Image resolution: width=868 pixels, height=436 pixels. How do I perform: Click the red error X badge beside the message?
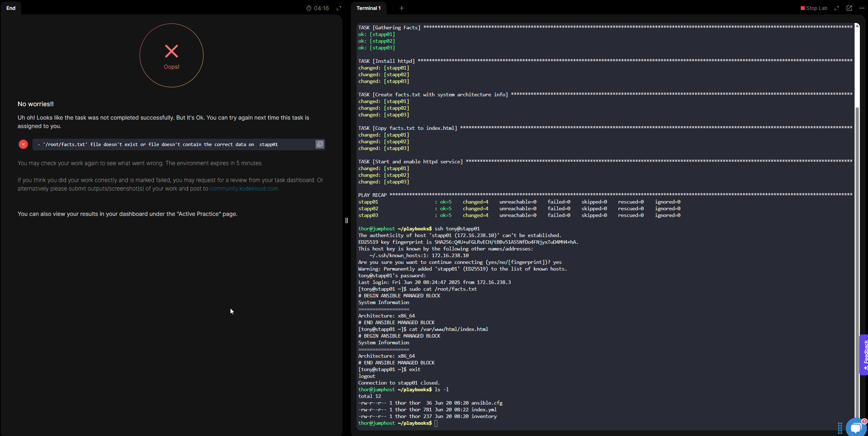click(x=23, y=144)
